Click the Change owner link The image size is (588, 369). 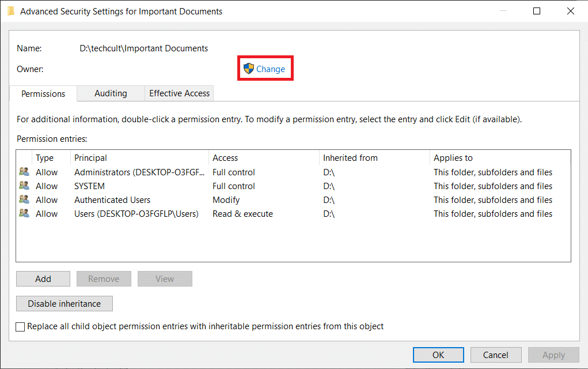(270, 69)
